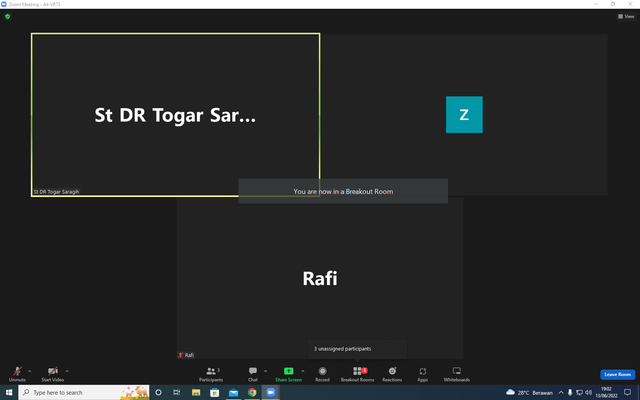Open Microsoft Store from taskbar
The height and width of the screenshot is (400, 640).
215,392
